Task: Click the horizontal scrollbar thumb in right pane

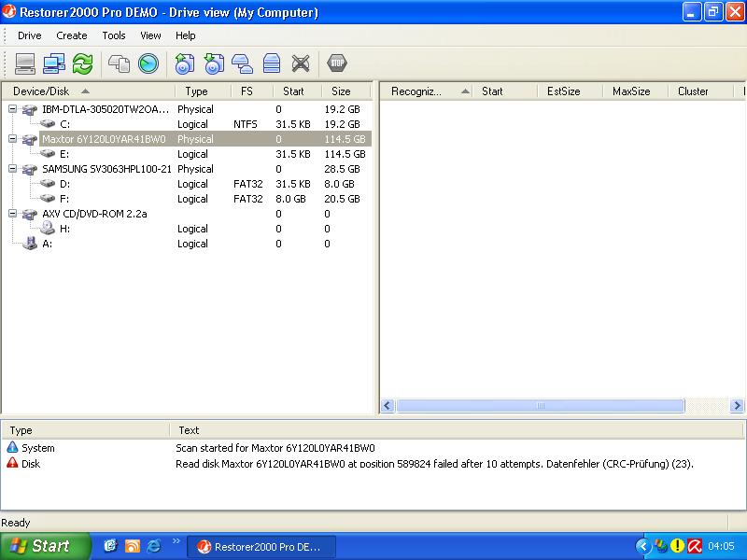Action: (x=541, y=406)
